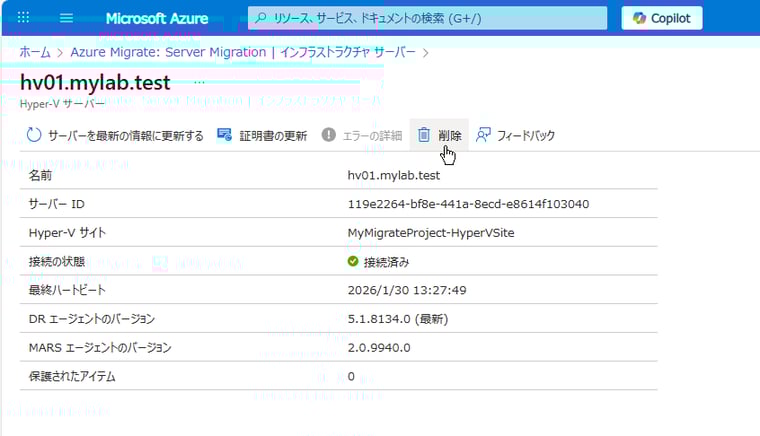Click the trash can delete icon
Screen dimensions: 760x436
(424, 135)
